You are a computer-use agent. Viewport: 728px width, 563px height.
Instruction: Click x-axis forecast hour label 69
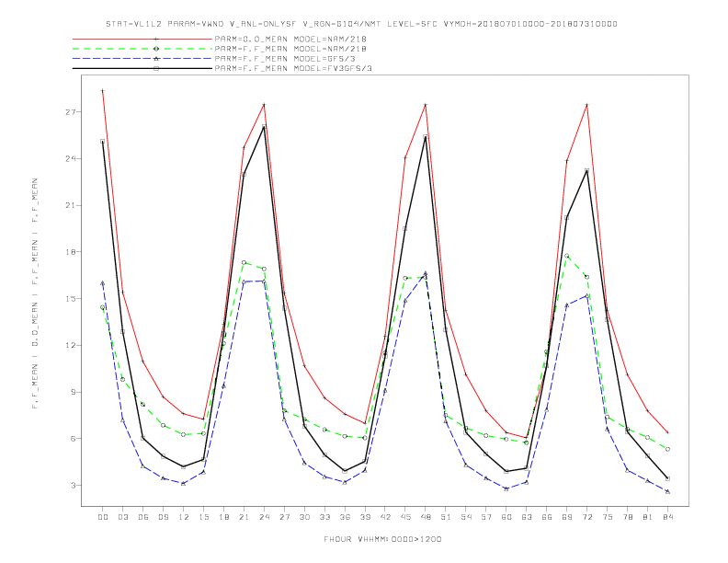pyautogui.click(x=567, y=517)
